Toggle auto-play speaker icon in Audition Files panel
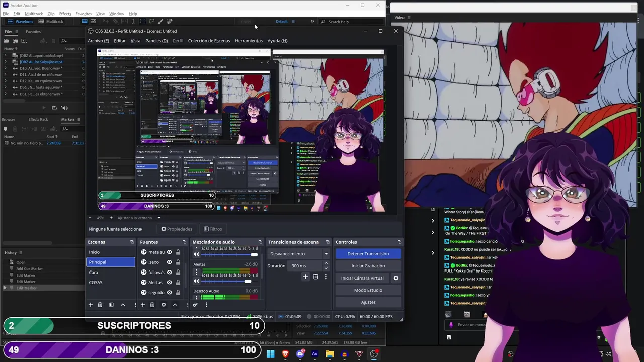 coord(64,108)
